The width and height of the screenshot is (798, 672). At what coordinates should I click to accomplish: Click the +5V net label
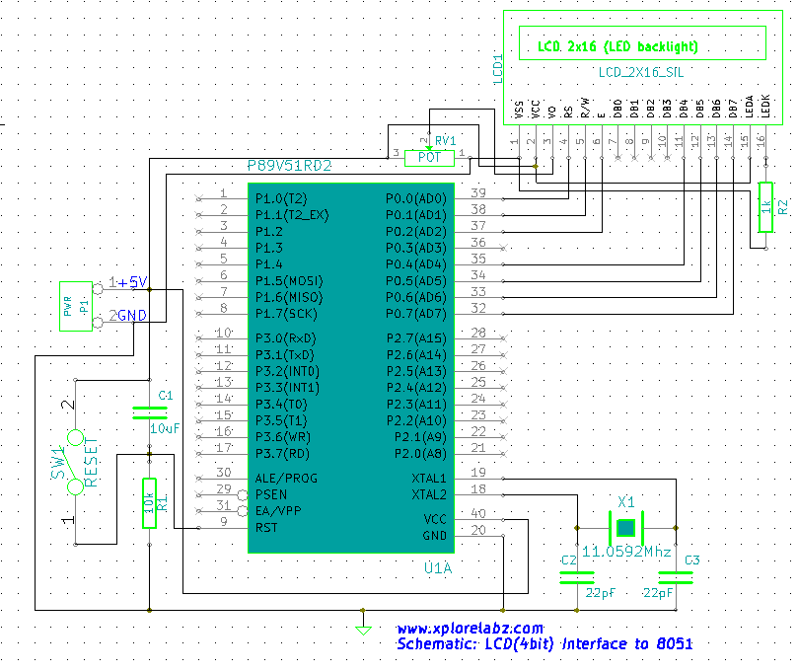click(132, 282)
